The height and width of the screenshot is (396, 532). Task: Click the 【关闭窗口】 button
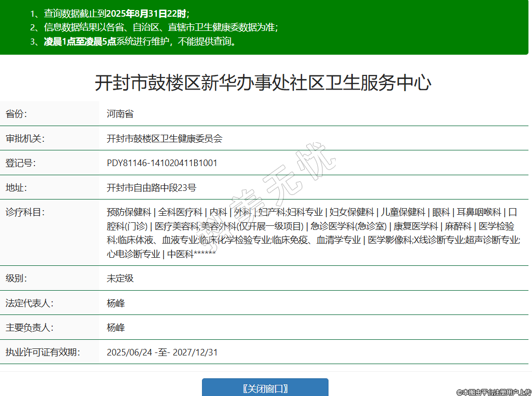(265, 388)
